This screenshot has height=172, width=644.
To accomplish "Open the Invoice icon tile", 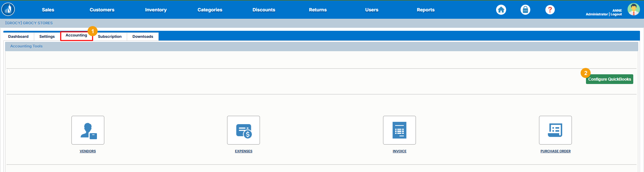I will (399, 130).
